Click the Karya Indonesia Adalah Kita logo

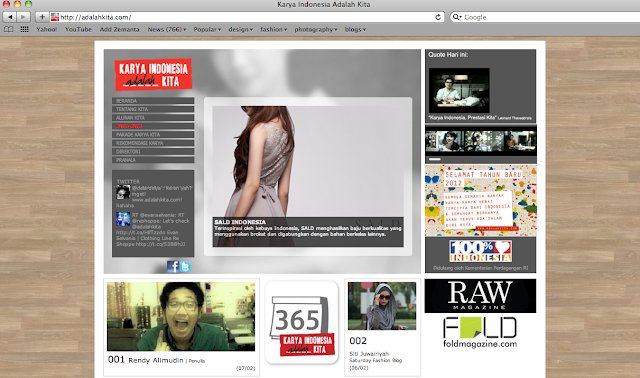coord(153,75)
